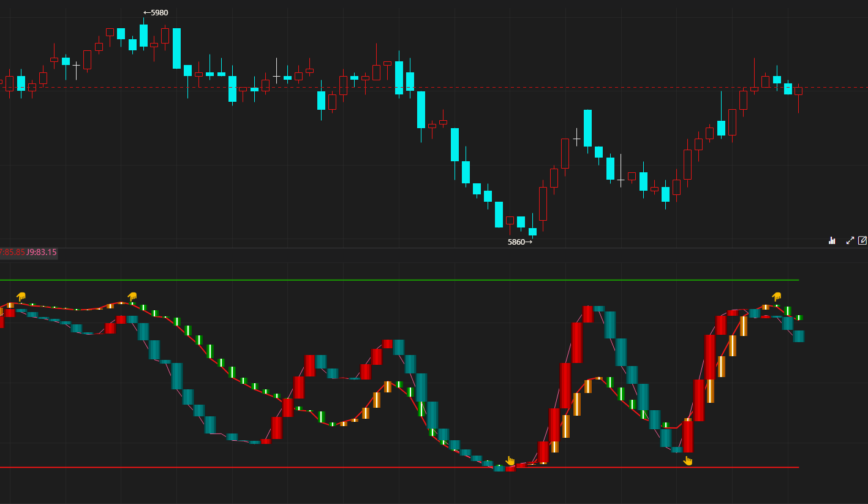The height and width of the screenshot is (504, 868).
Task: Select the tall cyan candle right of 5980 label
Action: coord(176,48)
